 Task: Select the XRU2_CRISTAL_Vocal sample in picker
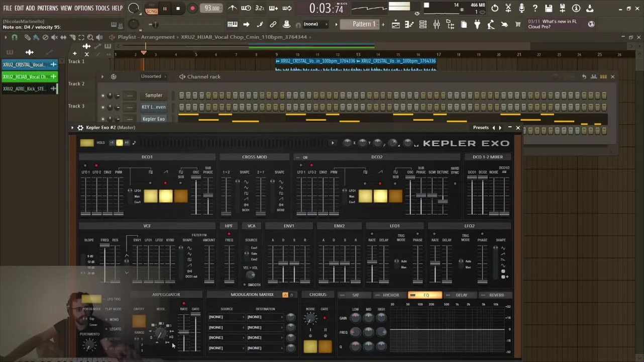click(x=29, y=64)
